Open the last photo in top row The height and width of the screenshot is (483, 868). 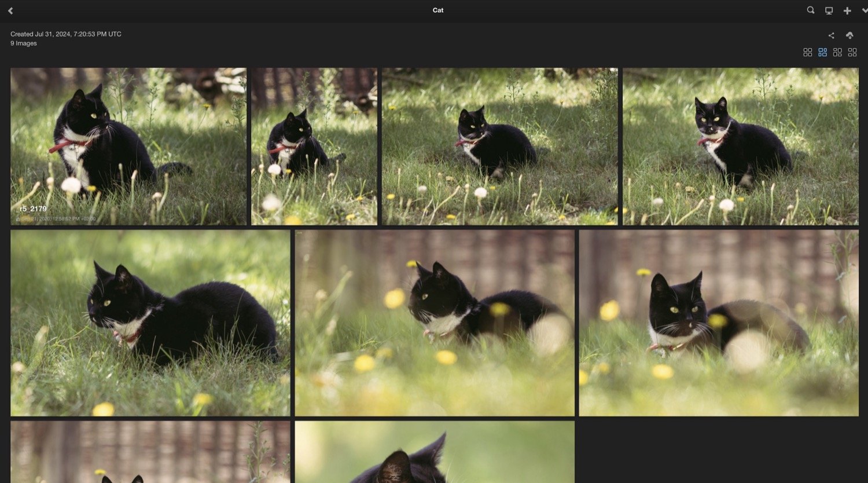[x=741, y=146]
